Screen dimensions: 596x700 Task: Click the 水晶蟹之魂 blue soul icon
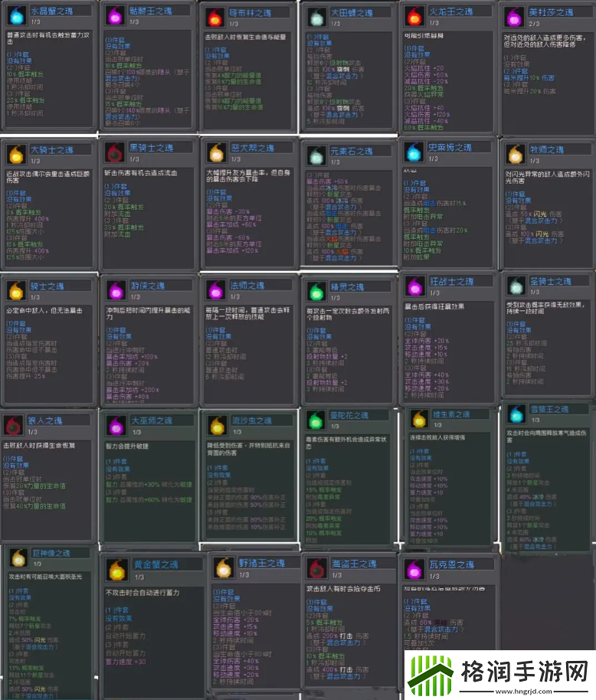tap(15, 15)
